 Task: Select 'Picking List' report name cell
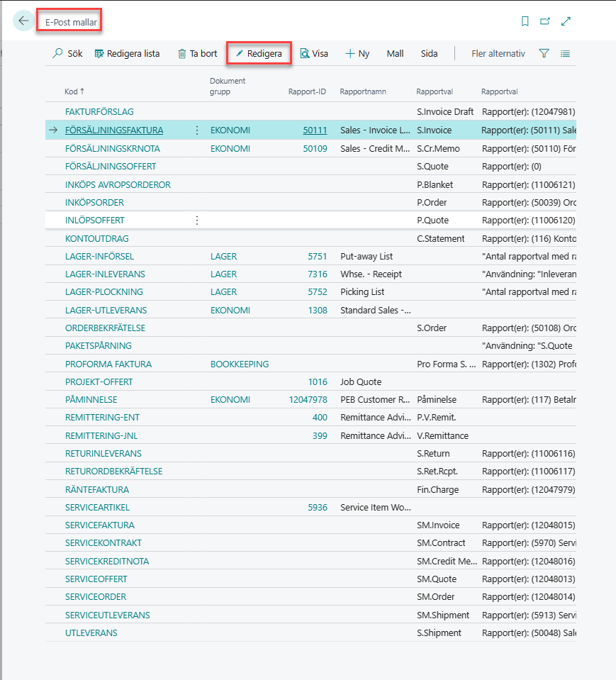coord(362,292)
